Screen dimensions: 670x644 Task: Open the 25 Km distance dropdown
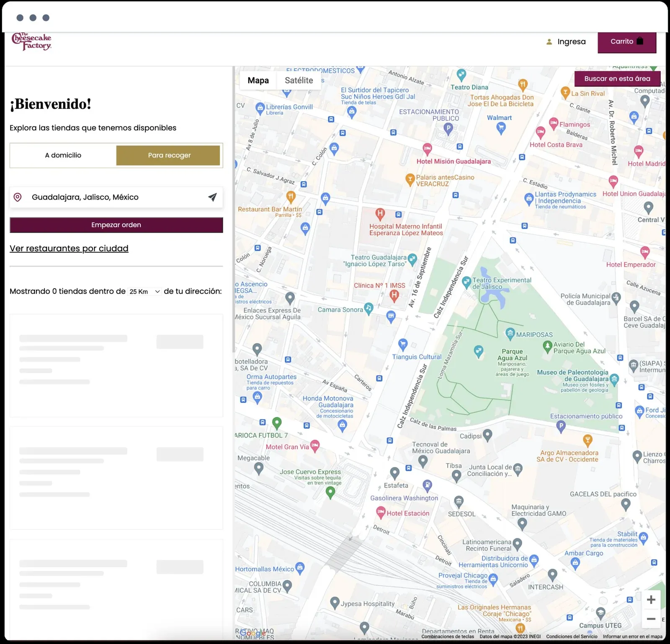point(144,292)
